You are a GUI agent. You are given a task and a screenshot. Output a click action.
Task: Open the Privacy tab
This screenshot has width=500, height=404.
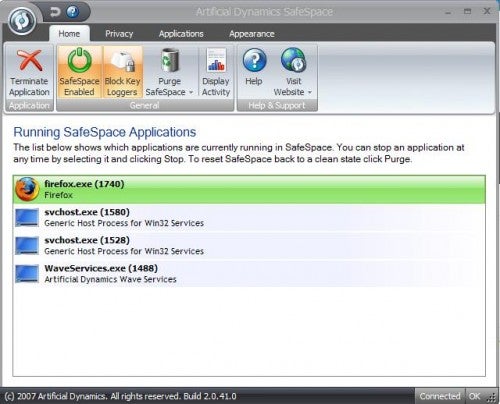pos(119,34)
